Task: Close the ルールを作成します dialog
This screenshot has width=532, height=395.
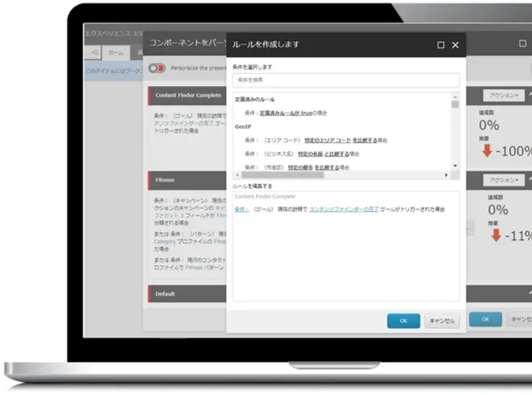Action: click(456, 46)
